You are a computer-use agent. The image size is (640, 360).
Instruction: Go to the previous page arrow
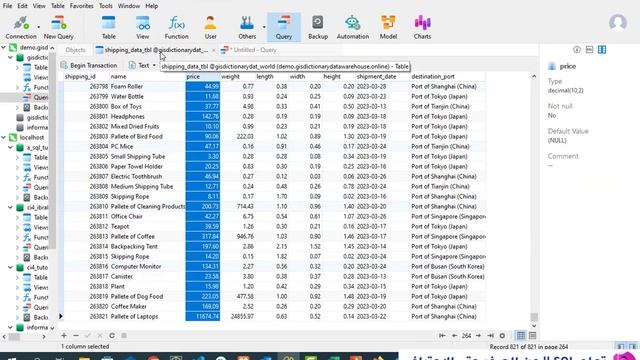point(454,336)
